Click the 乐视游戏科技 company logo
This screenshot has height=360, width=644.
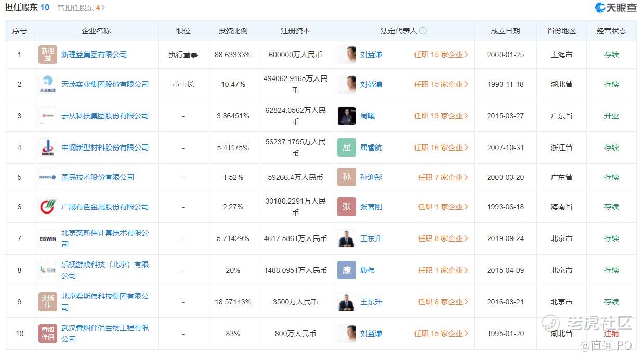[48, 270]
